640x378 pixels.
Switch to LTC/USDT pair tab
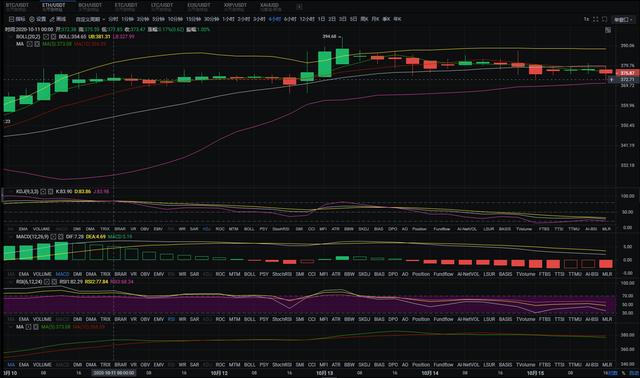click(x=162, y=7)
